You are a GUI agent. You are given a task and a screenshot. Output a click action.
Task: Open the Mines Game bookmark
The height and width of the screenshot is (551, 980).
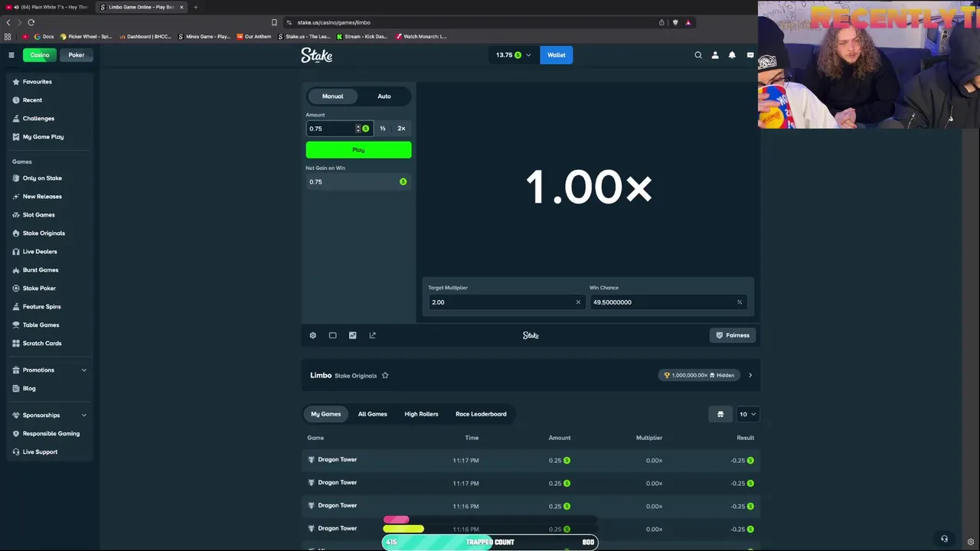pyautogui.click(x=204, y=36)
